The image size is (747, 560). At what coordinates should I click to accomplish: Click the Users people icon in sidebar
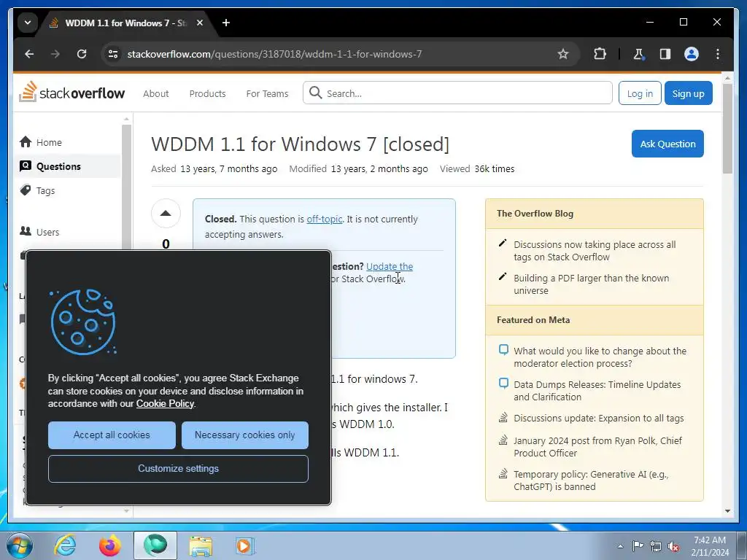pyautogui.click(x=26, y=231)
